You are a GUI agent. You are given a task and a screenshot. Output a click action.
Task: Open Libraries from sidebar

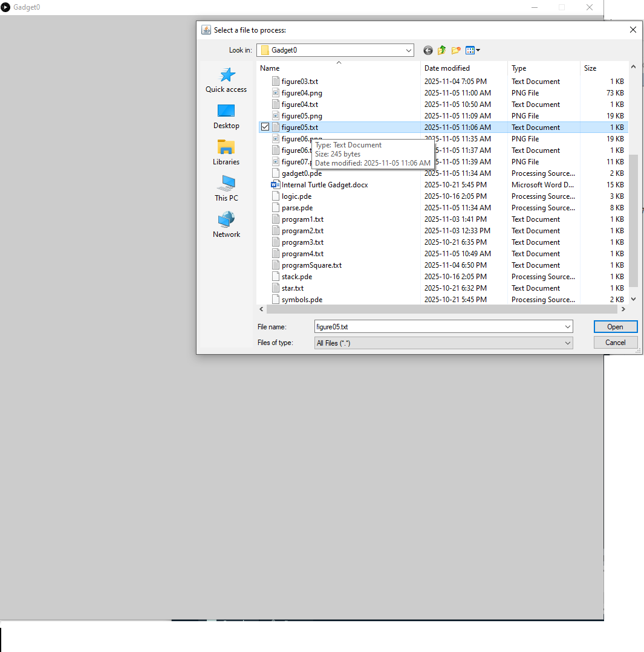coord(226,152)
